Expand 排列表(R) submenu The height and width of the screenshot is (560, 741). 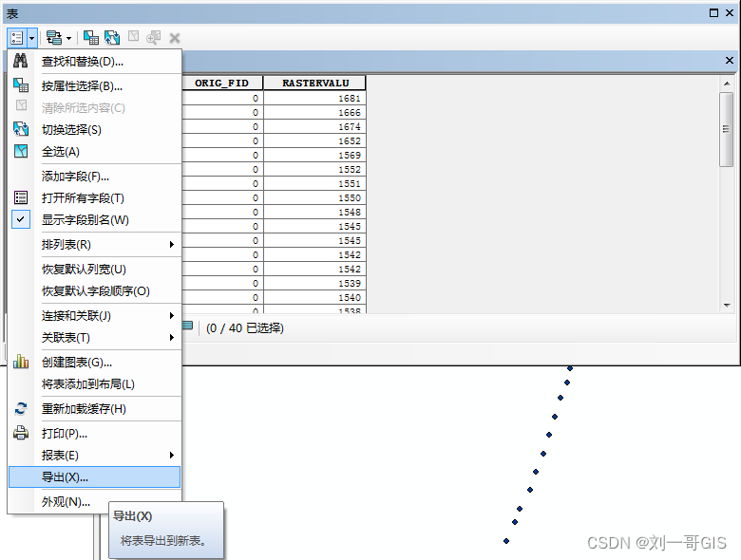click(x=94, y=244)
